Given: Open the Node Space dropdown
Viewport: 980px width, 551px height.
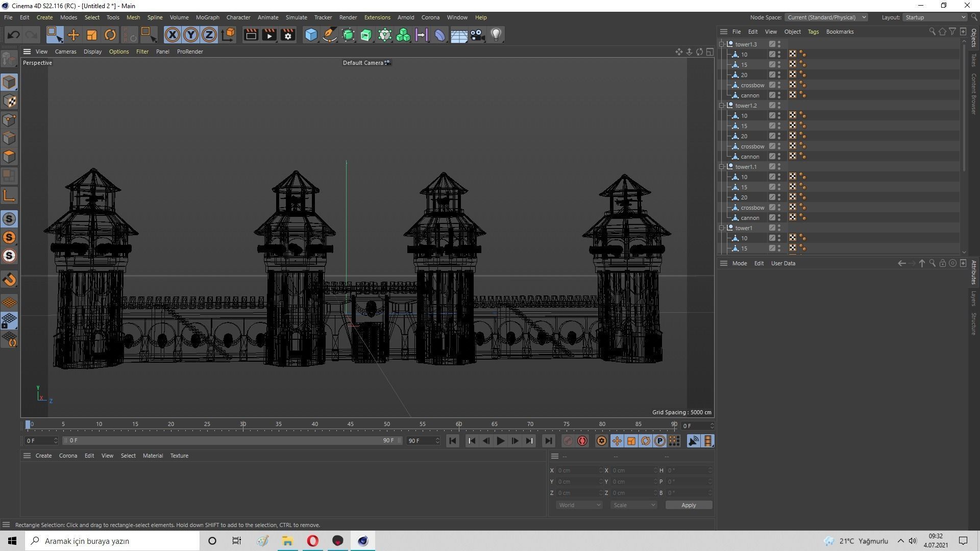Looking at the screenshot, I should [x=826, y=17].
